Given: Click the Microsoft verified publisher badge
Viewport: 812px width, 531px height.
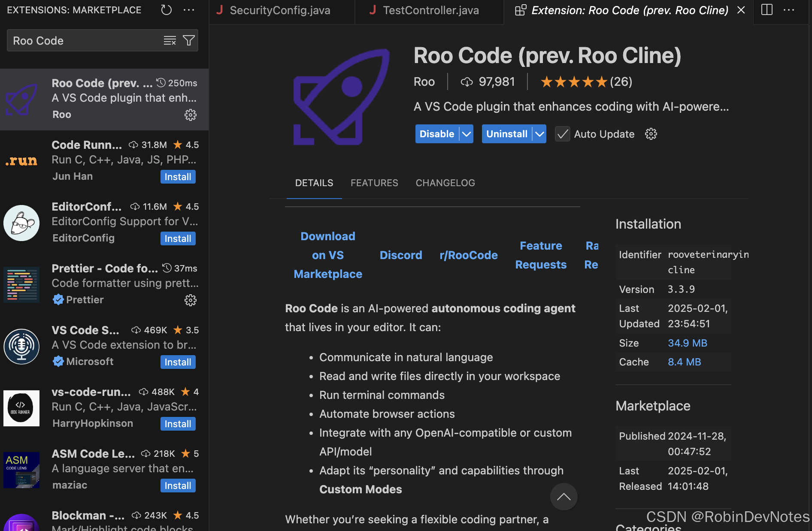Looking at the screenshot, I should pyautogui.click(x=58, y=362).
